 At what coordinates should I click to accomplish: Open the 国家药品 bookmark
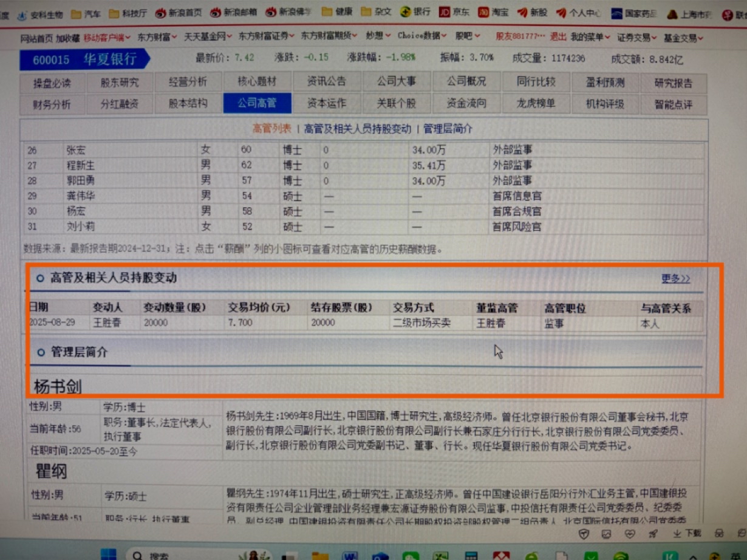(x=634, y=13)
